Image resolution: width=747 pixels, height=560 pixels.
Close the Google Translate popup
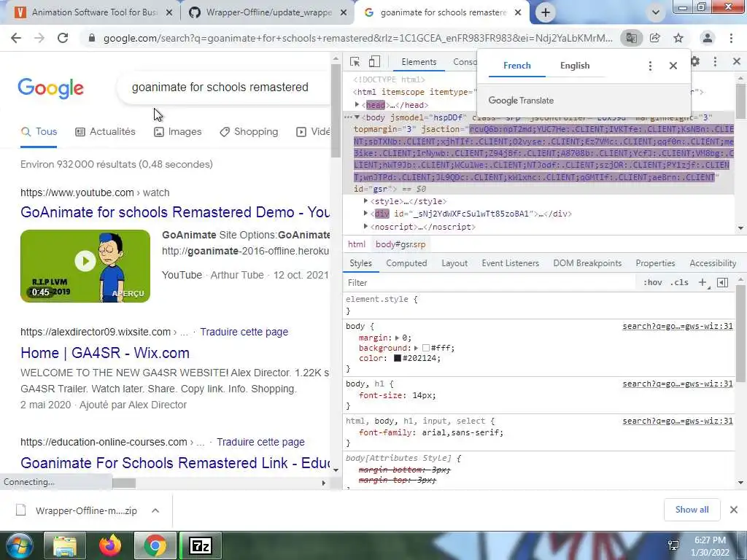(x=673, y=66)
